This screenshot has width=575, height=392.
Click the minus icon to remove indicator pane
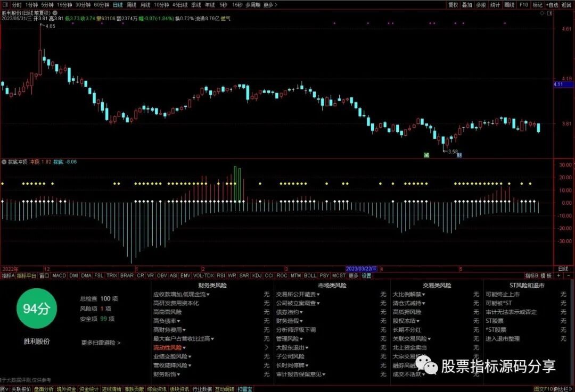(x=569, y=276)
